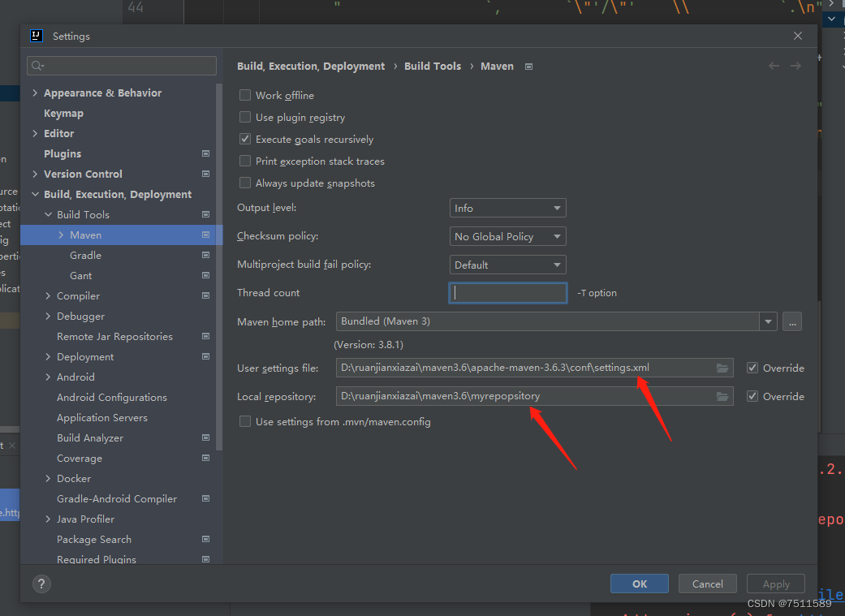Collapse Build, Execution, Deployment section
Viewport: 845px width, 616px height.
pos(35,194)
